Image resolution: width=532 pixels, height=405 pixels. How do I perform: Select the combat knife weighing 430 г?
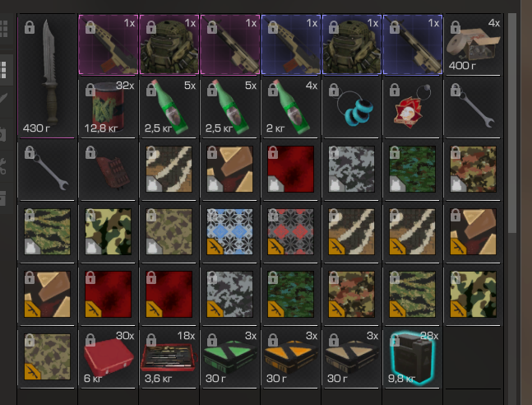[x=47, y=76]
